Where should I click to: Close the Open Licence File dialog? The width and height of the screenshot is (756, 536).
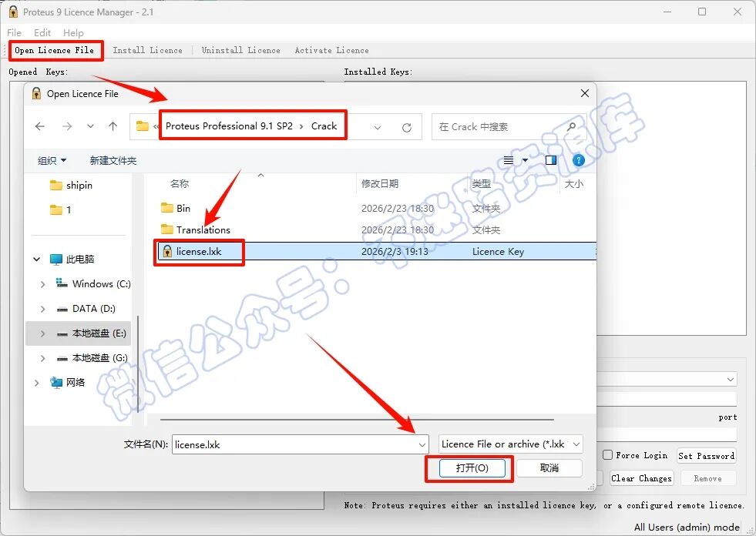(585, 93)
